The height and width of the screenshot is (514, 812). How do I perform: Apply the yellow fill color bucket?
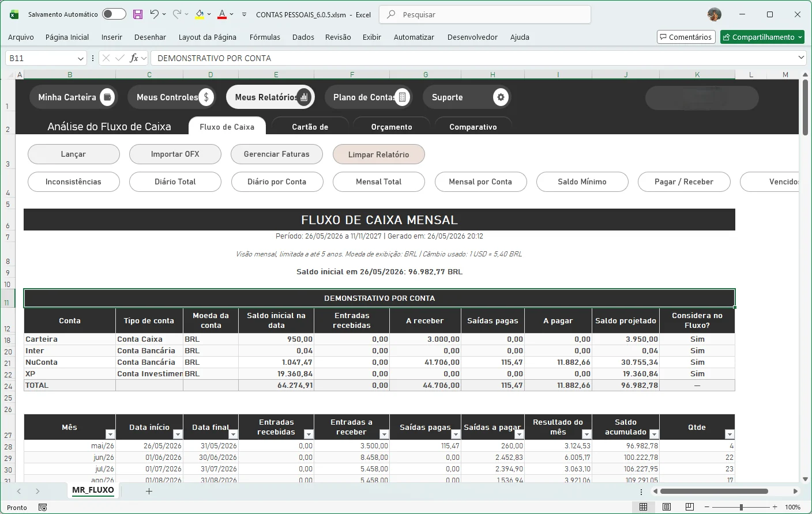tap(200, 14)
